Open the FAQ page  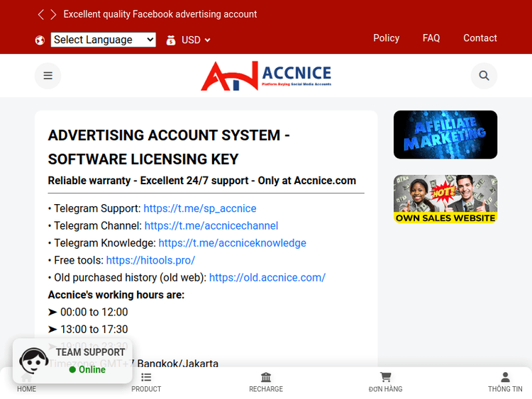(431, 38)
